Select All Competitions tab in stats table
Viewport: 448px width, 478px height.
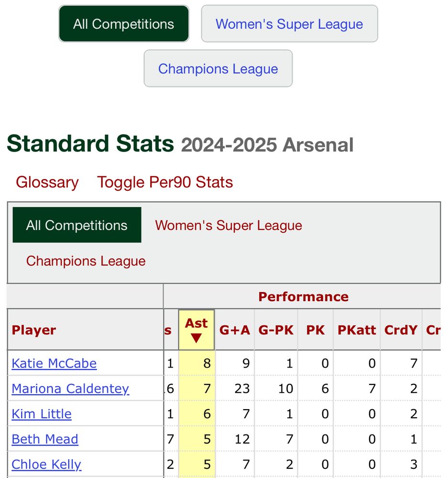[77, 225]
